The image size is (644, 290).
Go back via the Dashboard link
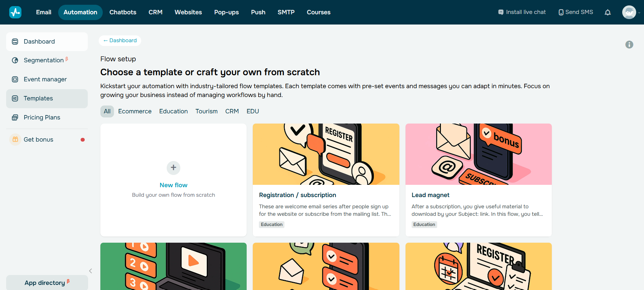(x=120, y=41)
